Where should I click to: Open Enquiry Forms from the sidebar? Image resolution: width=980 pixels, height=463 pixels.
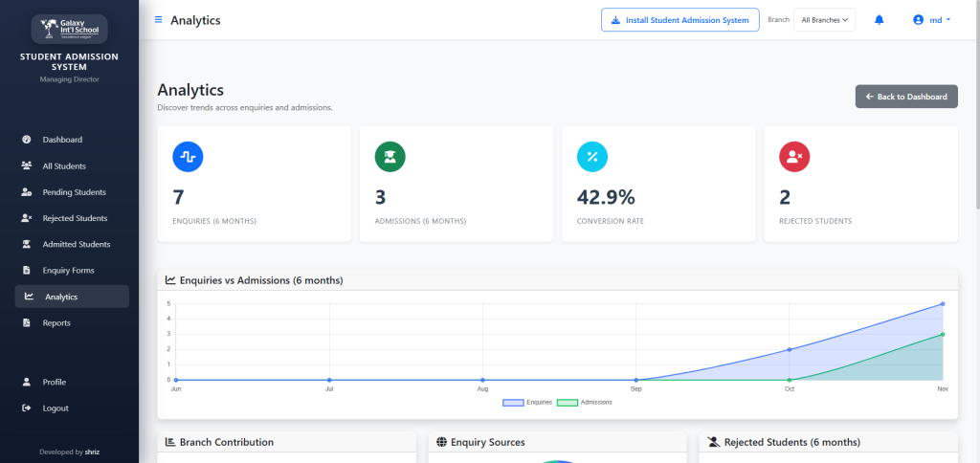tap(68, 271)
